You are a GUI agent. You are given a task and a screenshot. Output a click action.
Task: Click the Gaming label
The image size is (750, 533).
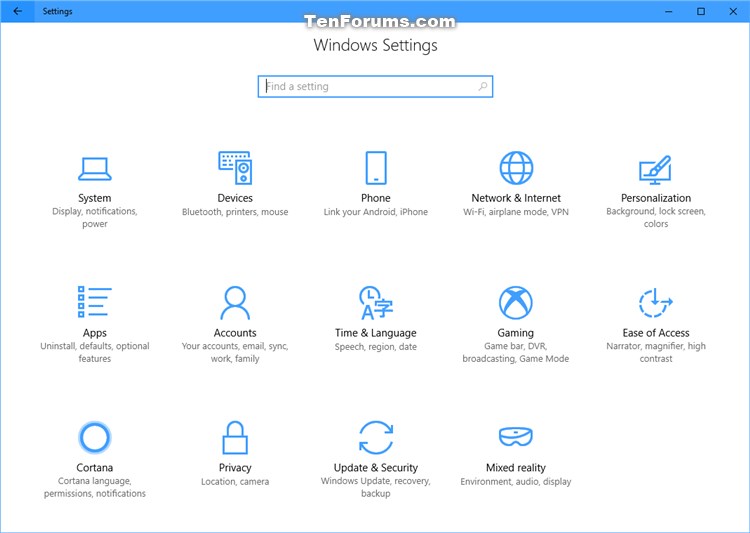coord(516,333)
